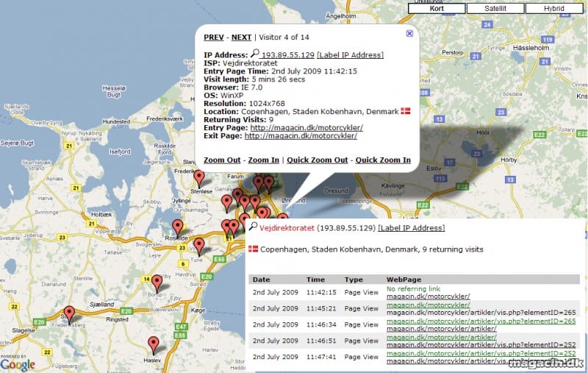Select the red map marker above Stenløse

tap(198, 178)
